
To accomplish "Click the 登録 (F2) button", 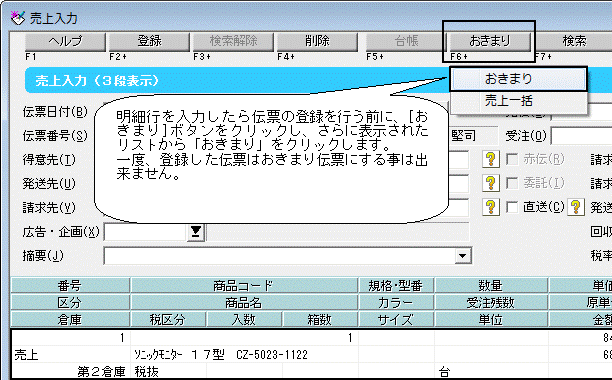I will (x=149, y=41).
